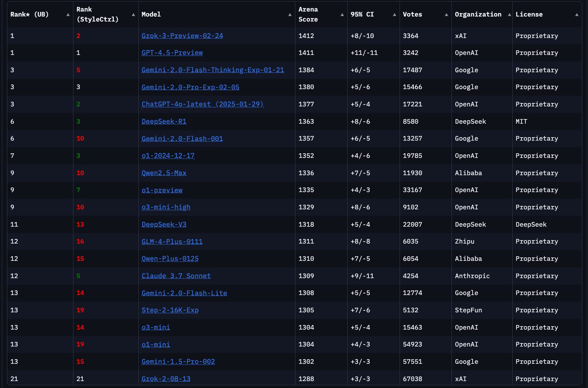Select the CI cell +9/-11
The width and height of the screenshot is (588, 388).
click(362, 276)
